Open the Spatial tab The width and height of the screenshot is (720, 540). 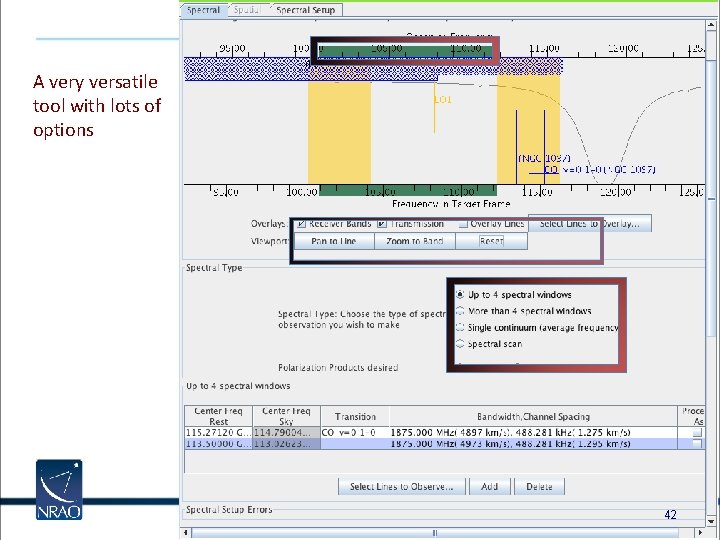247,10
